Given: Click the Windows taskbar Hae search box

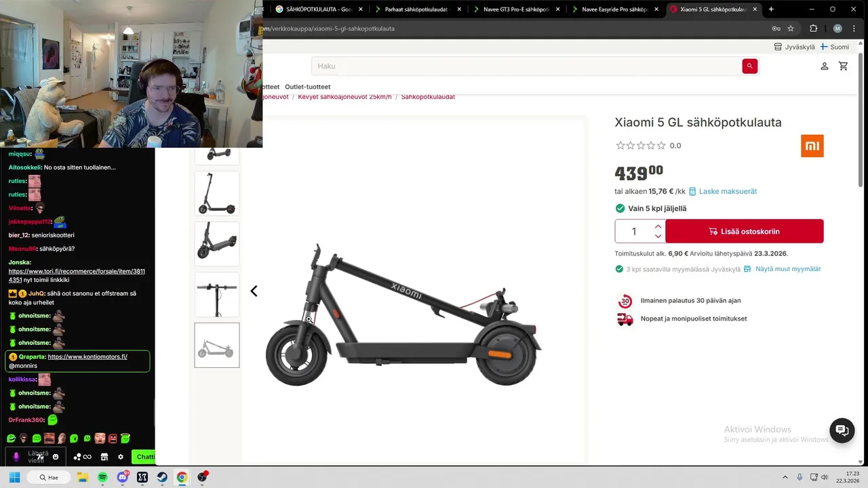Looking at the screenshot, I should (48, 477).
